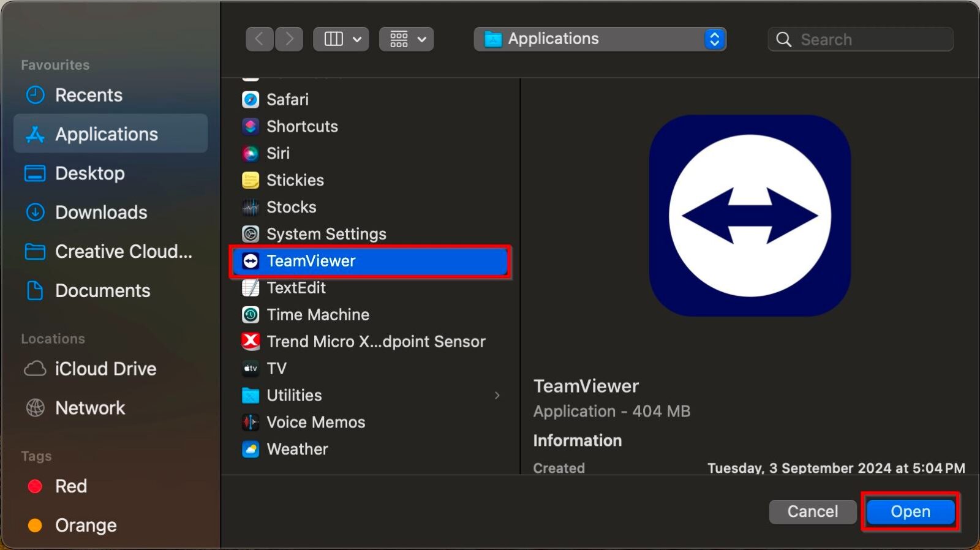980x550 pixels.
Task: Select Downloads in the sidebar
Action: [x=101, y=213]
